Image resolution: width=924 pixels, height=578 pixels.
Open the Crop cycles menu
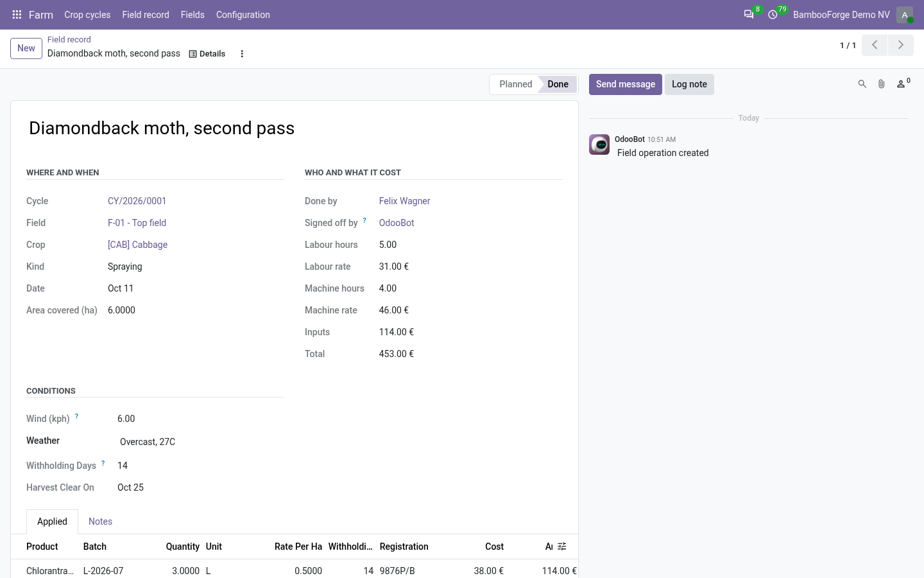(87, 15)
